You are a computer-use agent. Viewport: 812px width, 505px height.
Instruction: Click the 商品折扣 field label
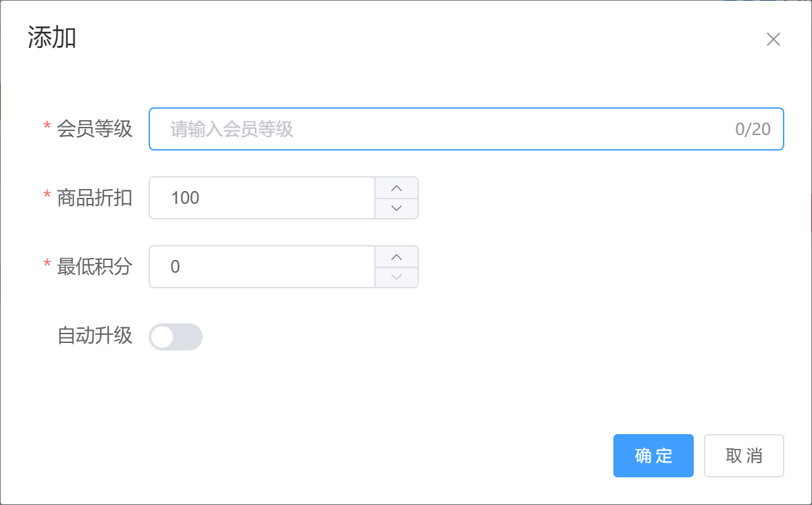(x=95, y=198)
